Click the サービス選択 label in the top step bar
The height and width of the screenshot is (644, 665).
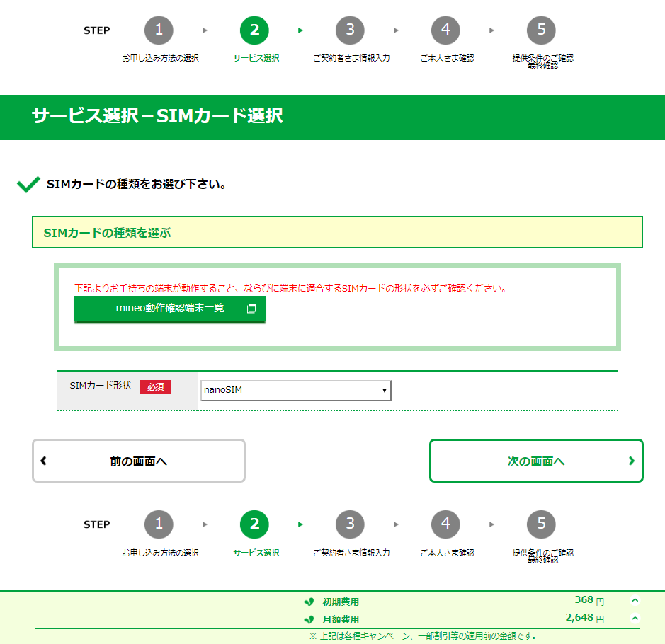tap(256, 58)
